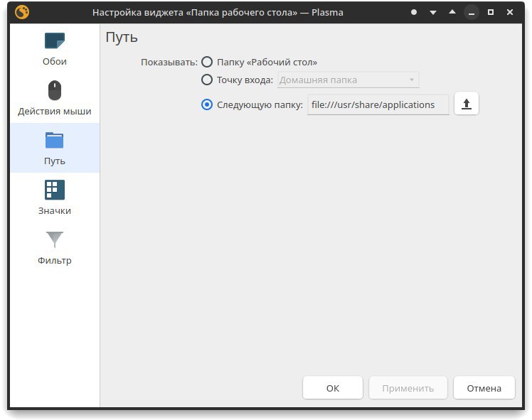Viewport: 532px width, 420px height.
Task: Click the Путь page heading
Action: (x=122, y=37)
